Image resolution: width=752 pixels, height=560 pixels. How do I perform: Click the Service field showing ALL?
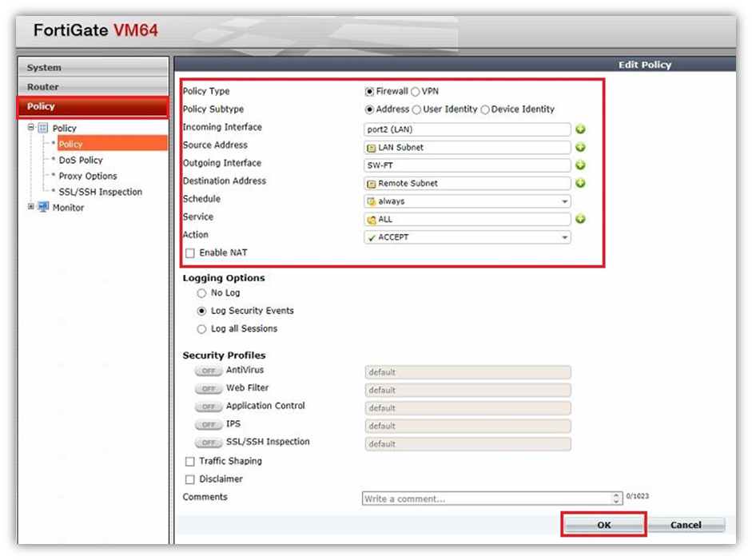[x=468, y=219]
